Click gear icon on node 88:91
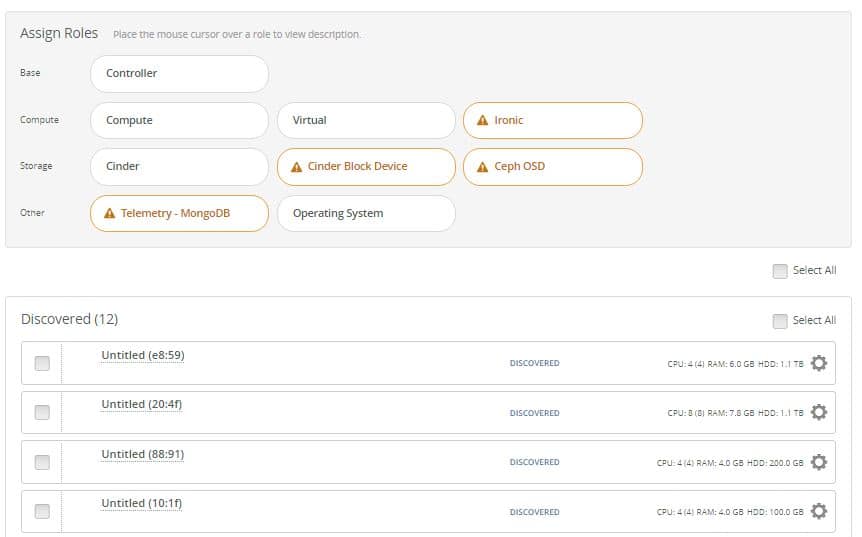Viewport: 862px width, 537px height. pyautogui.click(x=819, y=462)
